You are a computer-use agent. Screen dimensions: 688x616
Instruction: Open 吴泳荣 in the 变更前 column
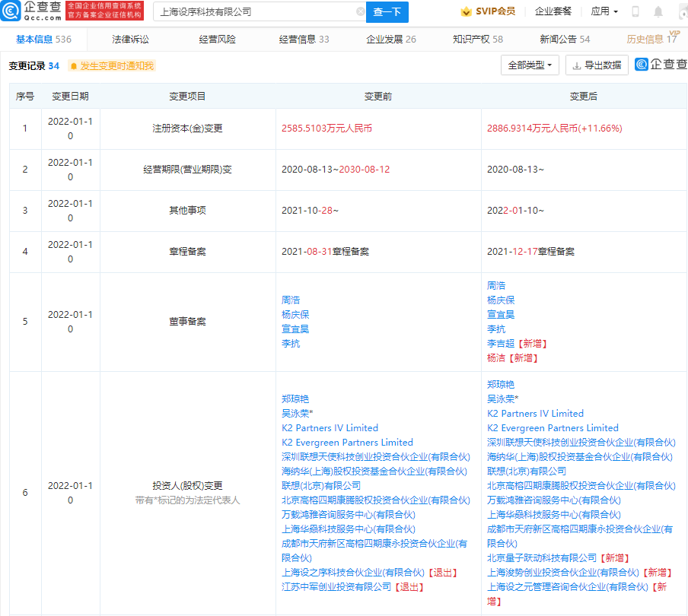(x=295, y=414)
